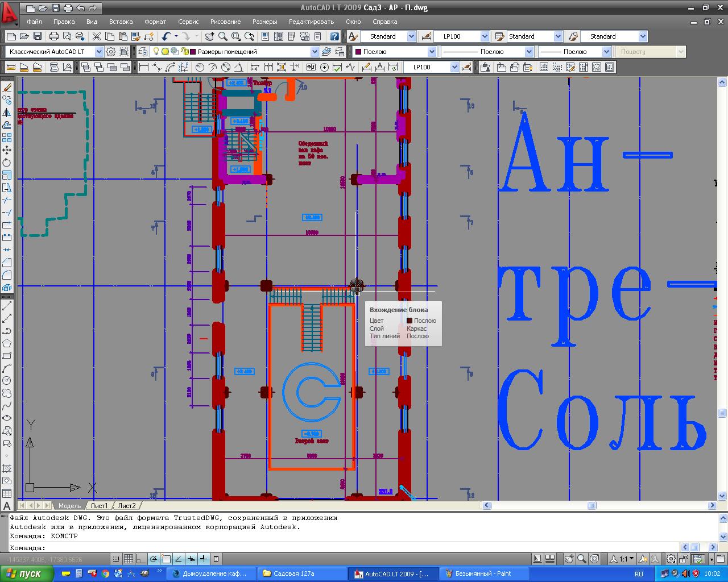Toggle Ortho mode in status bar
This screenshot has height=582, width=728.
click(x=141, y=559)
